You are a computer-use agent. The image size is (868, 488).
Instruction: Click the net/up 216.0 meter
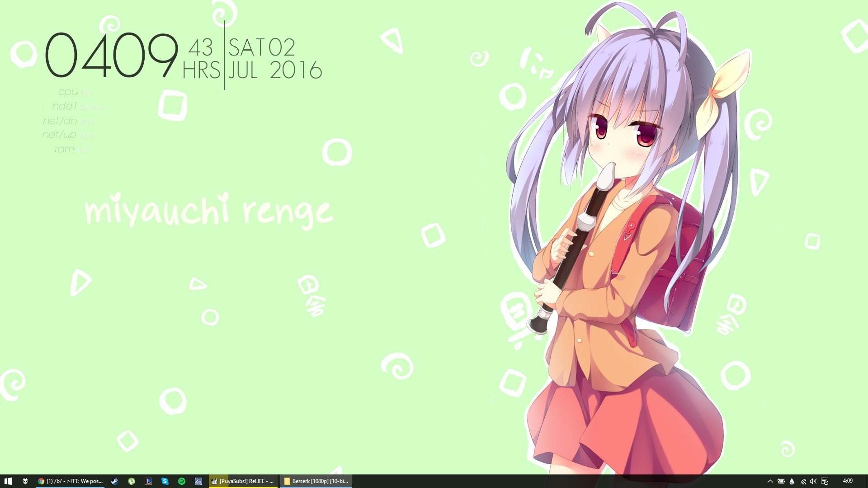coord(67,135)
